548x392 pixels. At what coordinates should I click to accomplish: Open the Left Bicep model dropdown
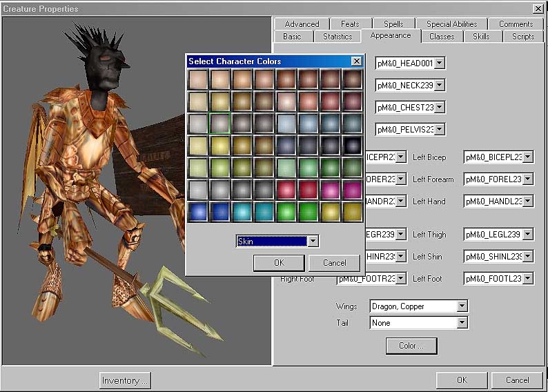528,157
